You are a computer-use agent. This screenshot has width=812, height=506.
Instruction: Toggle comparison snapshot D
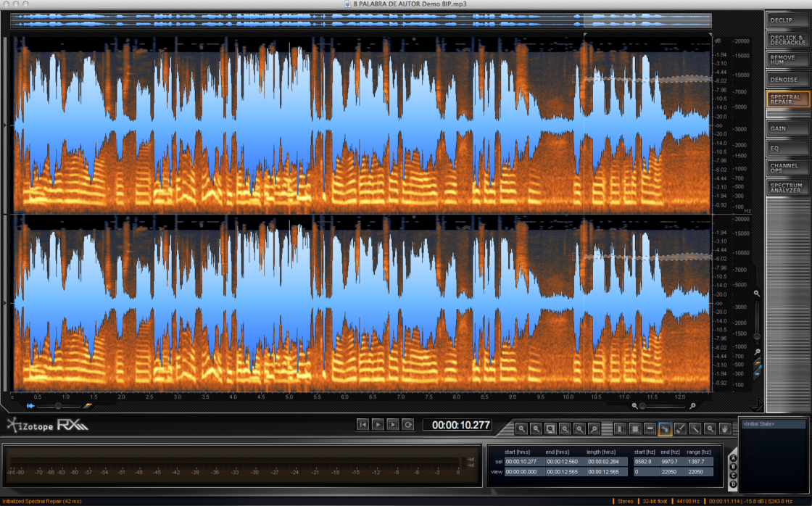[x=733, y=484]
